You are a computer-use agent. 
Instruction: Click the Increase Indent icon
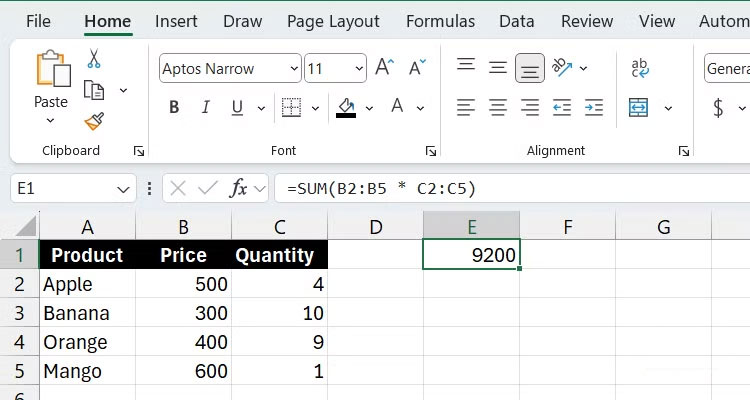594,107
